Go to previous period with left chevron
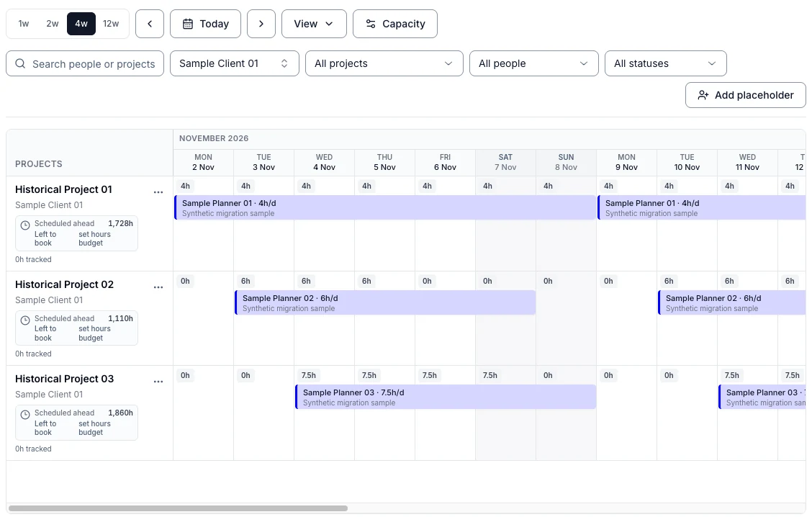812x517 pixels. (x=150, y=24)
